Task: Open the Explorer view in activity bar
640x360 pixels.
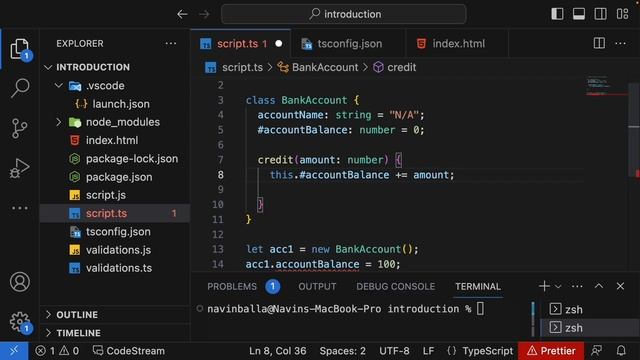Action: click(x=20, y=49)
